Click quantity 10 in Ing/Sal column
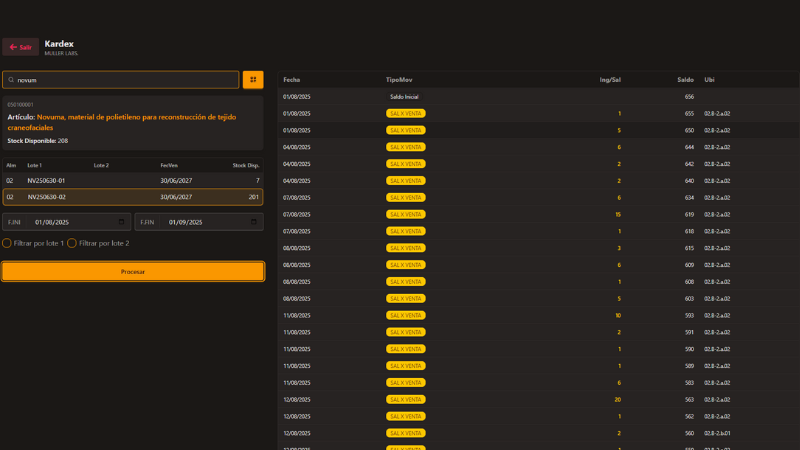800x450 pixels. (x=618, y=316)
